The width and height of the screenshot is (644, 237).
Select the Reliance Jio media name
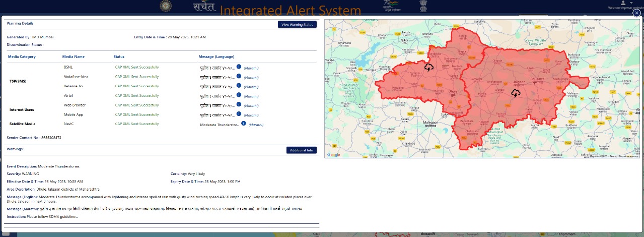(x=74, y=86)
